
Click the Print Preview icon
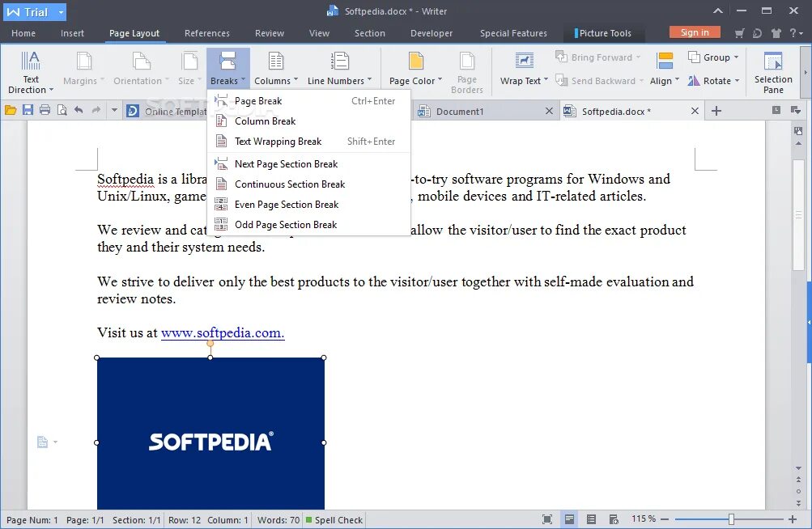click(x=62, y=110)
